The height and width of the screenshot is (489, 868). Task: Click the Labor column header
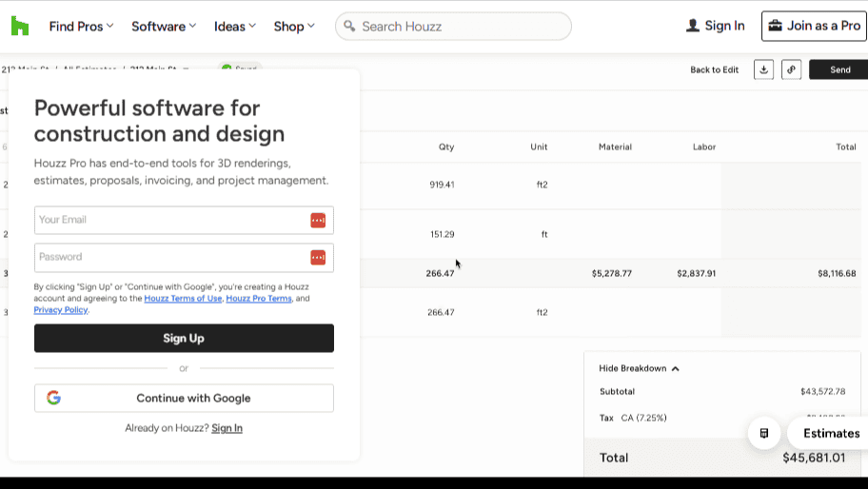704,147
